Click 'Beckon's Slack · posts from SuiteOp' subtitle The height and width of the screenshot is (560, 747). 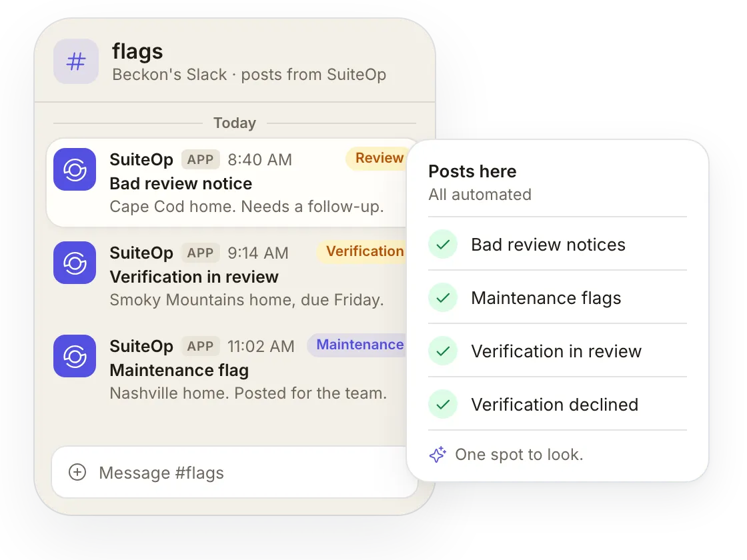click(249, 75)
